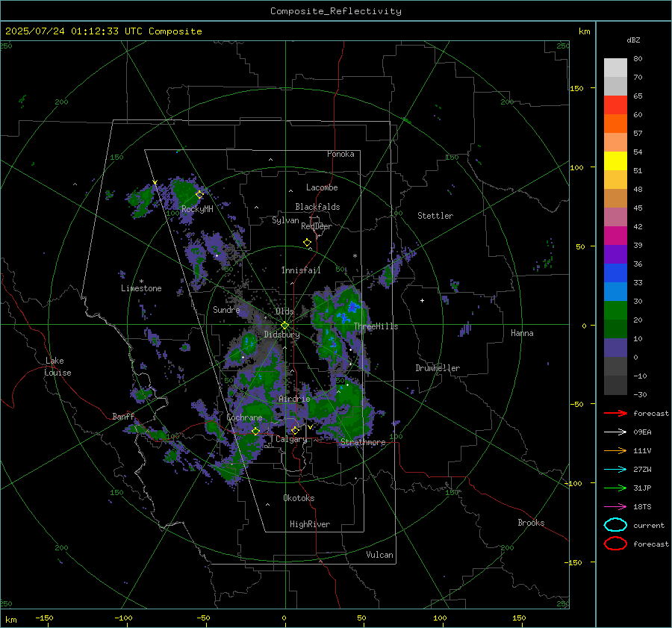Click the cyan current ellipse in legend
672x628 pixels.
pos(615,525)
